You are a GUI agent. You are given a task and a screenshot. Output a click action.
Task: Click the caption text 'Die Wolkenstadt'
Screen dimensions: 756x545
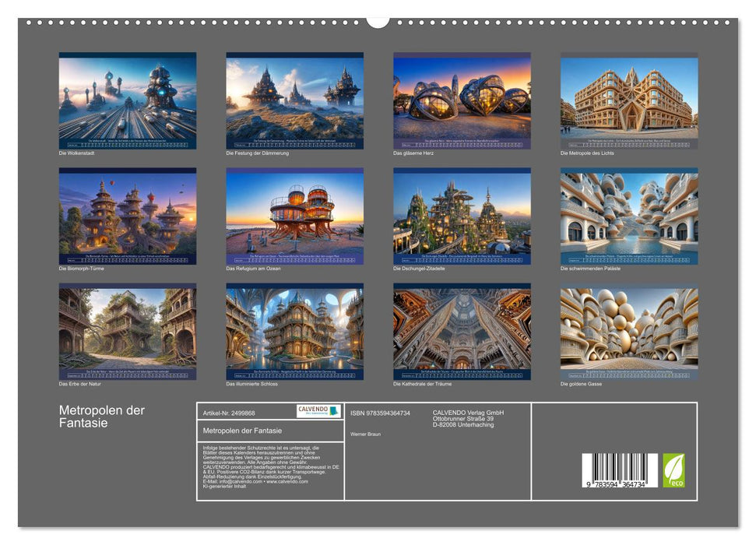pyautogui.click(x=76, y=153)
